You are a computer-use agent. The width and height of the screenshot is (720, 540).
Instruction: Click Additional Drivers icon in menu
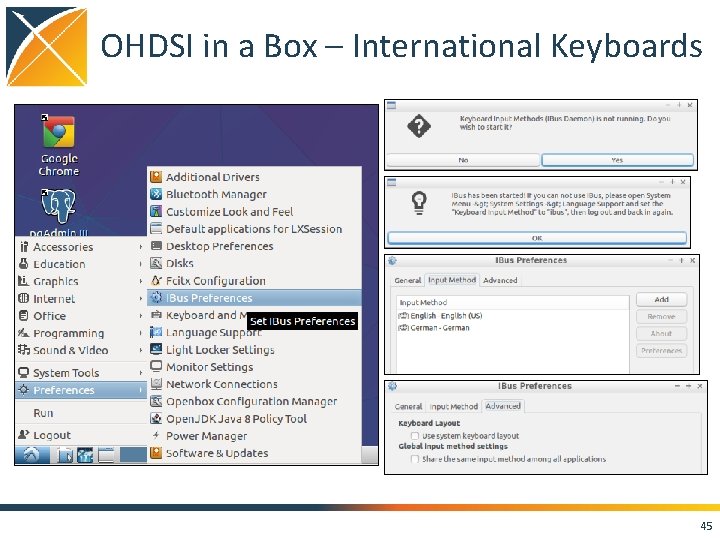pyautogui.click(x=156, y=177)
